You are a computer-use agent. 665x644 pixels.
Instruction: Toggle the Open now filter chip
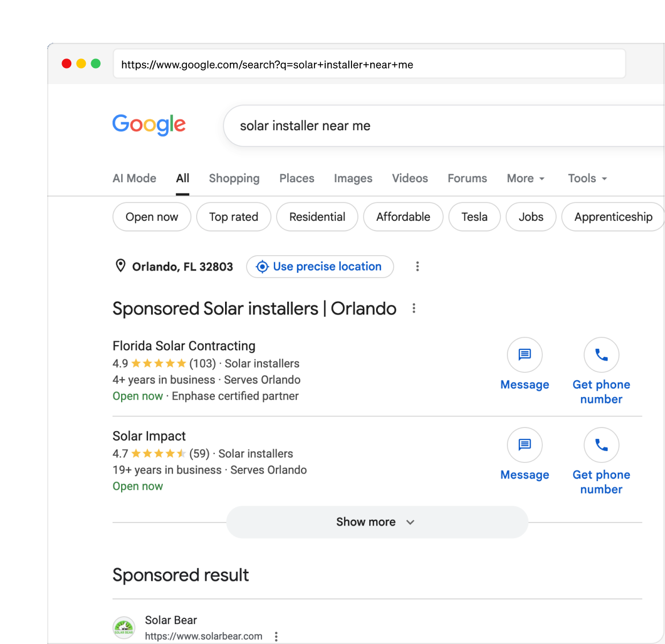coord(152,217)
